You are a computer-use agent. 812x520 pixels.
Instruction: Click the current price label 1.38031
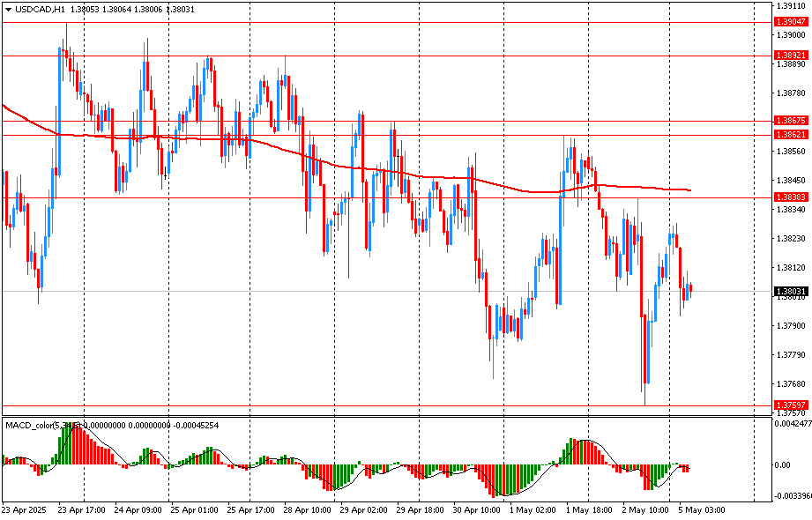pos(790,291)
